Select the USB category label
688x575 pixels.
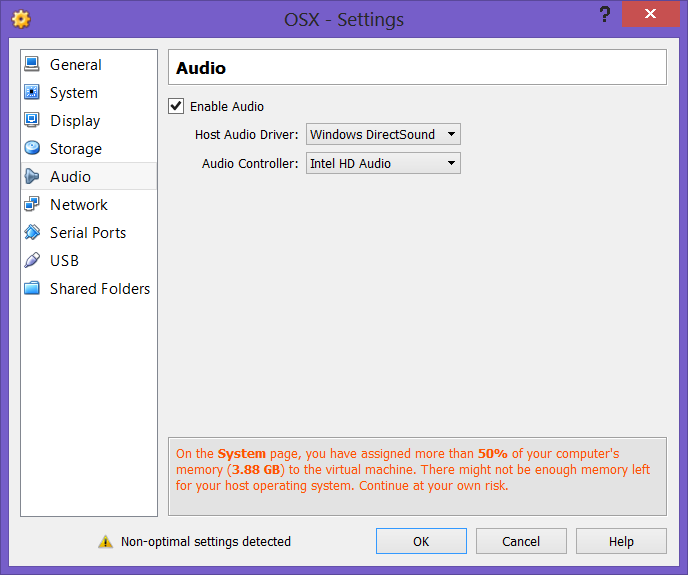click(x=64, y=261)
